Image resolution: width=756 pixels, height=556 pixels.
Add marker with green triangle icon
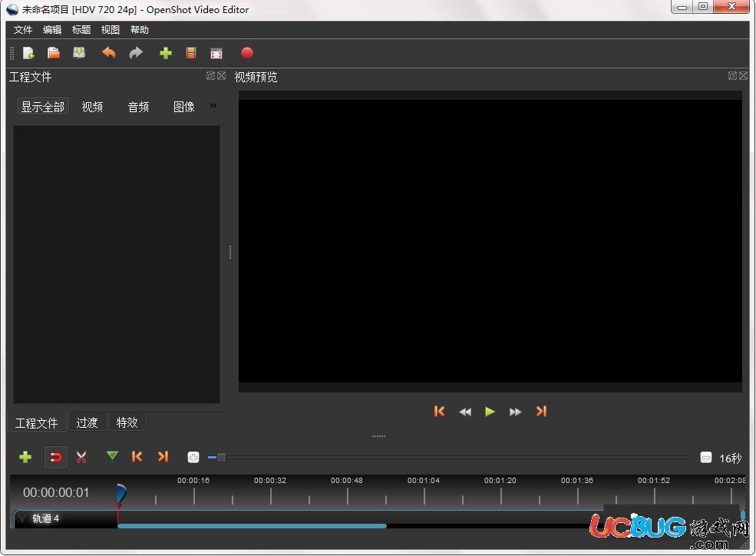[x=112, y=456]
